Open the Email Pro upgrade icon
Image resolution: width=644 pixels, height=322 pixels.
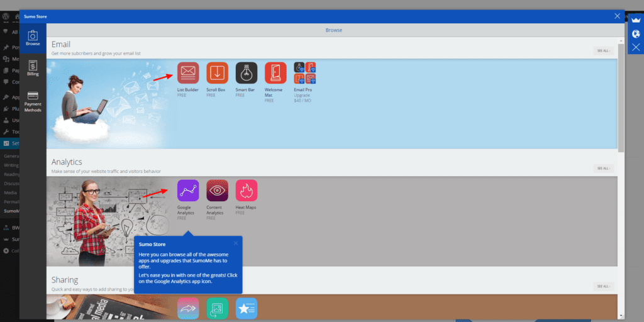point(305,73)
